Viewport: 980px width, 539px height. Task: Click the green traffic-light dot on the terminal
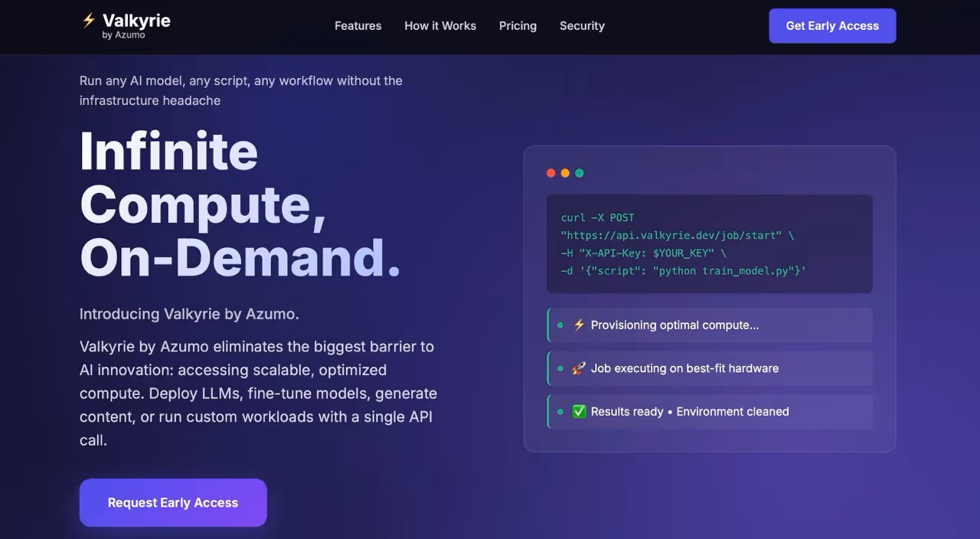point(580,173)
